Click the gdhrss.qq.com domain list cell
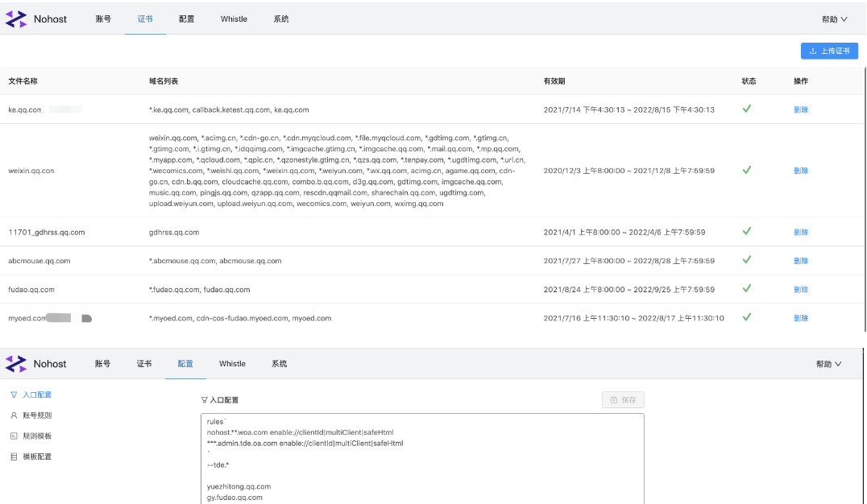867x504 pixels. click(173, 232)
